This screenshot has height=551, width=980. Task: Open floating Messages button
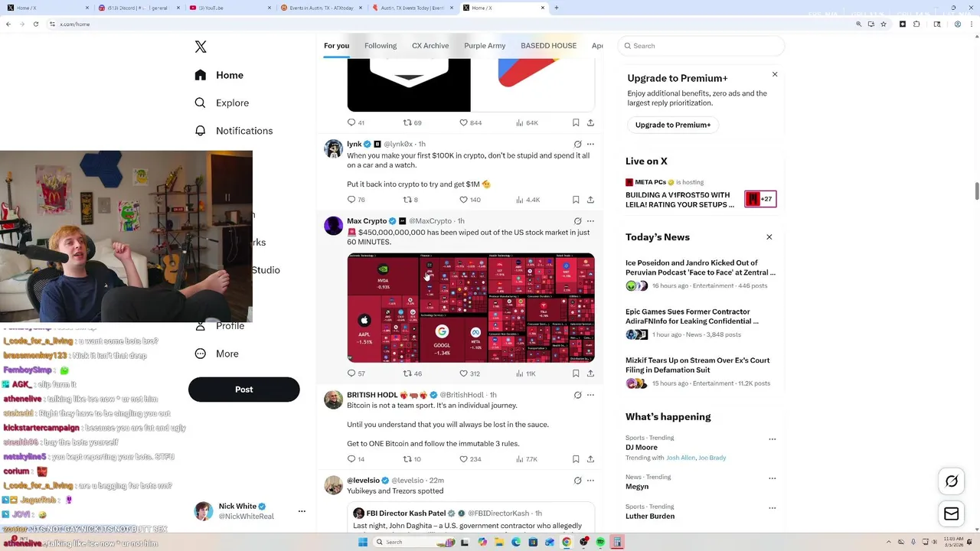click(952, 514)
